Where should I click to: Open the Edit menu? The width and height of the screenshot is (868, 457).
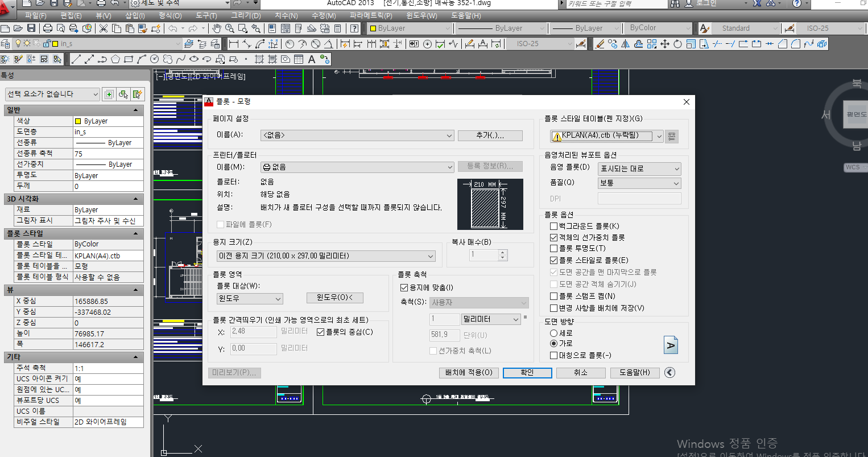pyautogui.click(x=71, y=15)
